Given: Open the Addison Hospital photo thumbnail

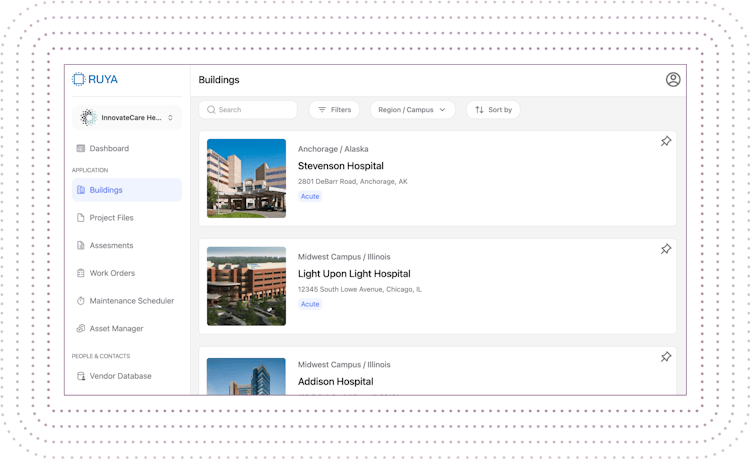Looking at the screenshot, I should [246, 376].
